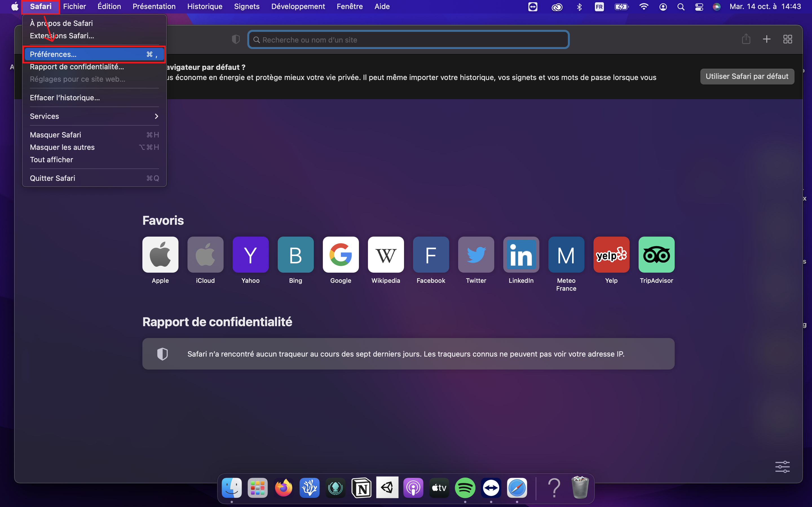Choose Effacer l'historique… menu entry
The height and width of the screenshot is (507, 812).
coord(65,97)
